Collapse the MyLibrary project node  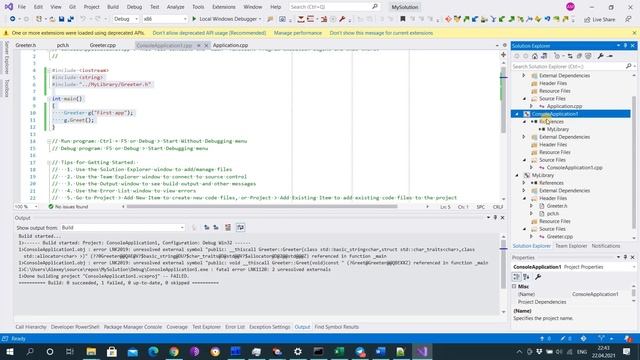[x=517, y=175]
